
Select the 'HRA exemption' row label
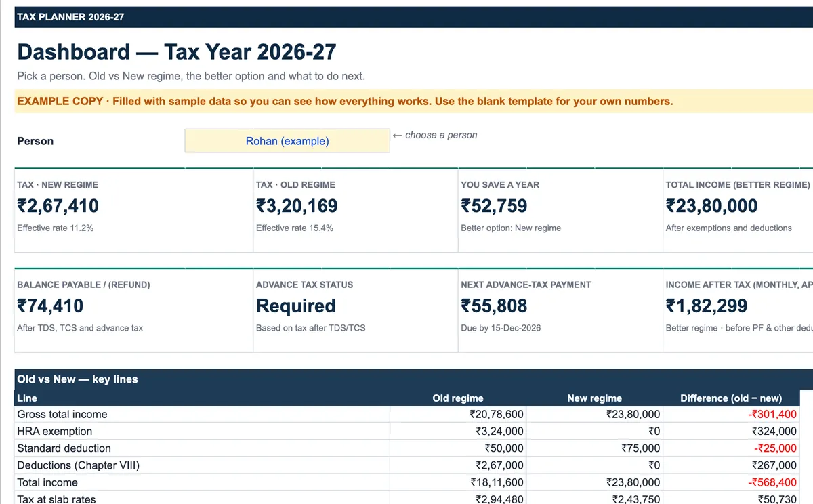55,432
